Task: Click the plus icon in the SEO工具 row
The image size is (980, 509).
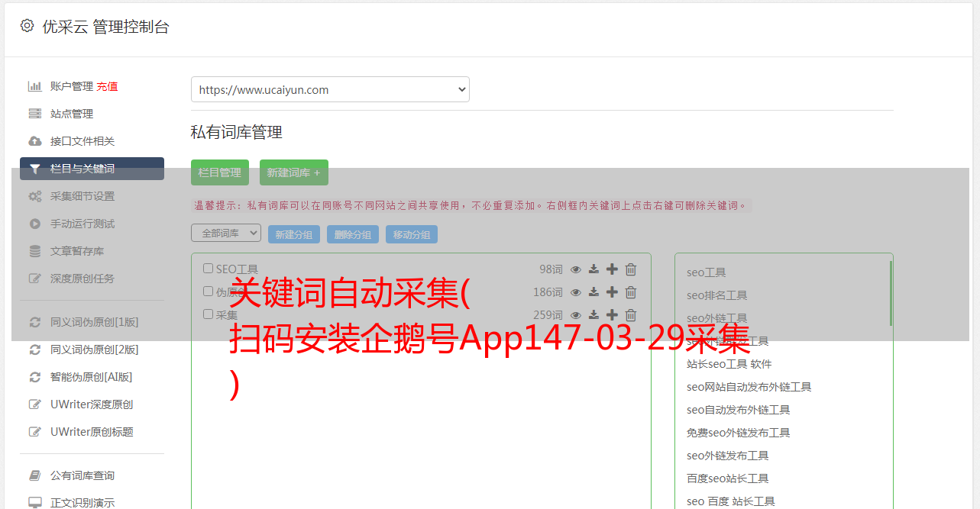Action: pos(612,269)
